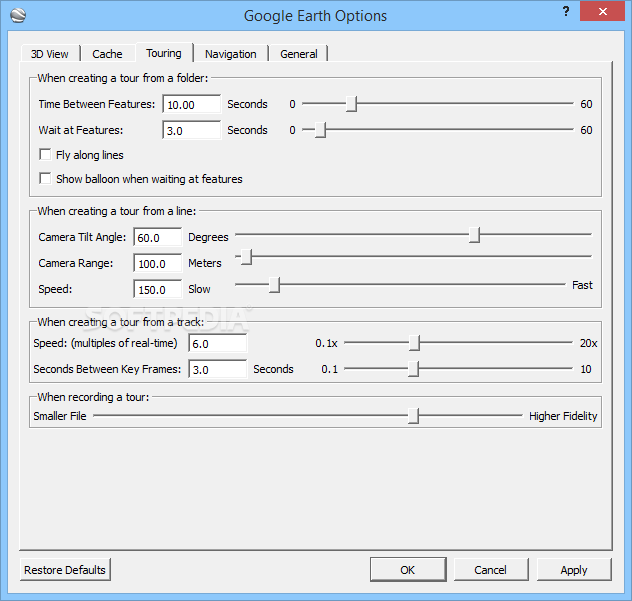Click the Wait at Features input field
The width and height of the screenshot is (632, 601).
(191, 130)
